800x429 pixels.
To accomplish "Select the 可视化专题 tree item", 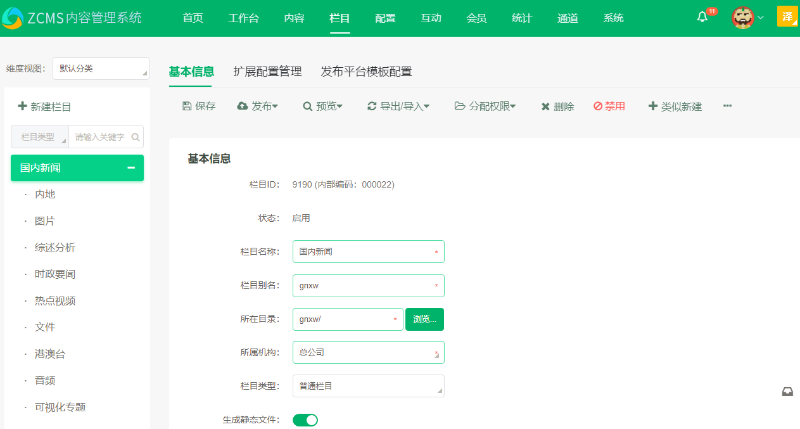I will pyautogui.click(x=60, y=407).
